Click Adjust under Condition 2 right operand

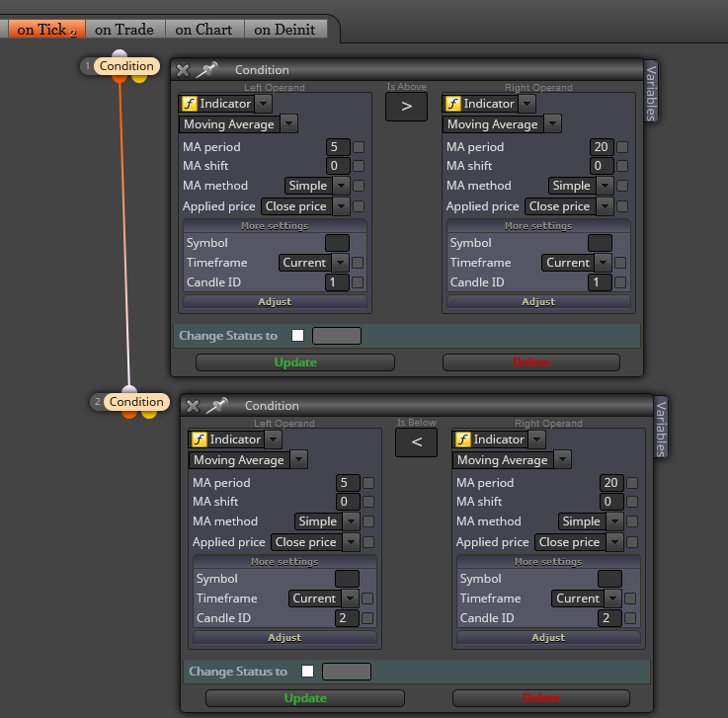(548, 637)
